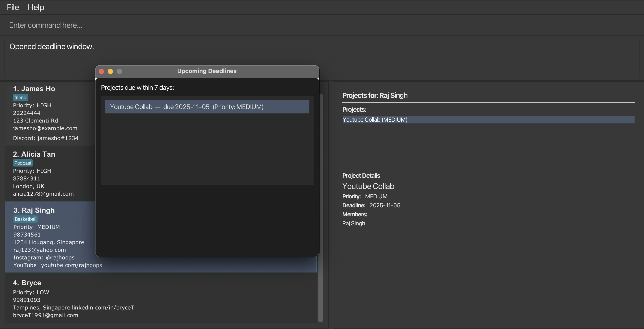
Task: Open the Help menu
Action: coord(36,7)
